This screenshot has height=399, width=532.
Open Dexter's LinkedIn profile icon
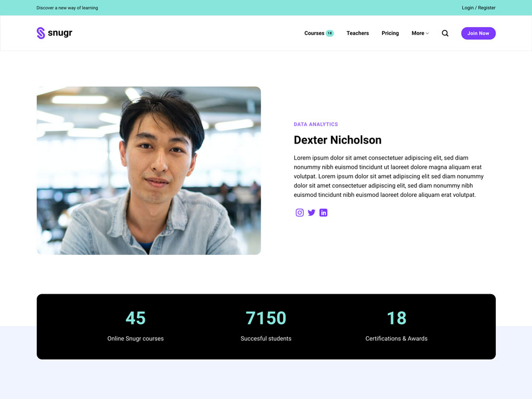point(323,213)
